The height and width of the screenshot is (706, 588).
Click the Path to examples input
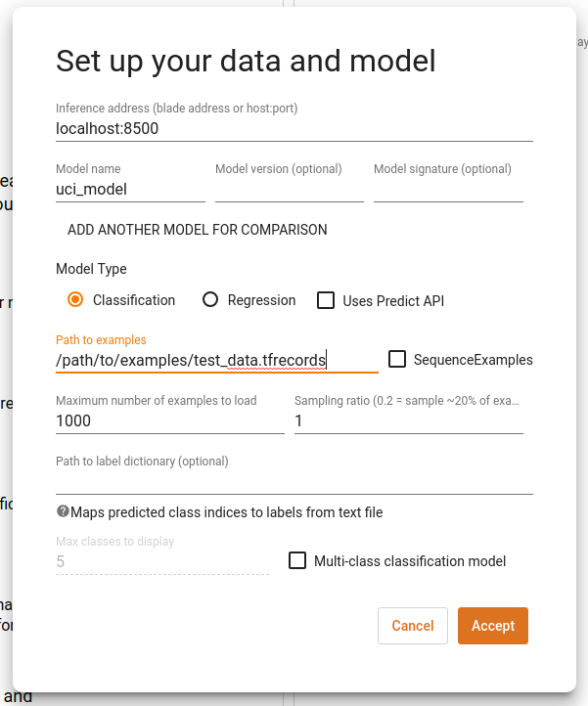click(217, 361)
